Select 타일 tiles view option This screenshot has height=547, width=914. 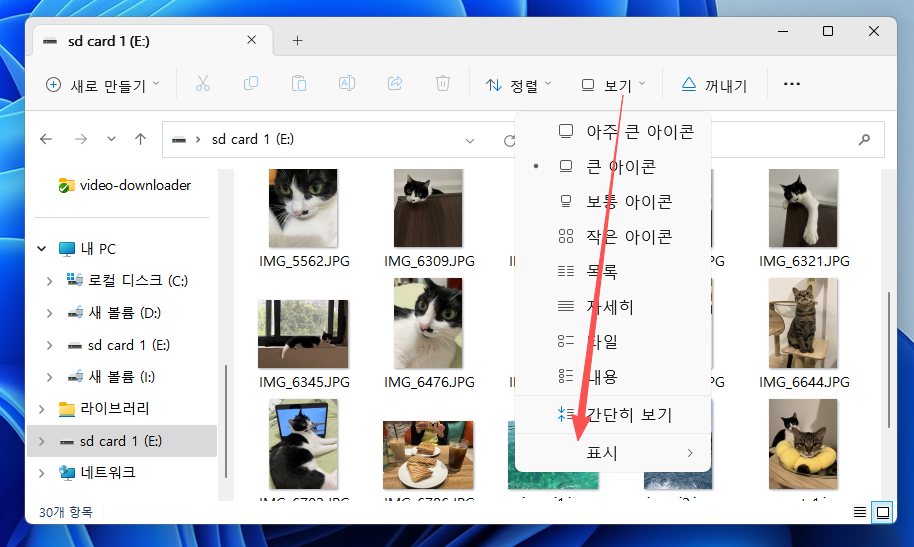[613, 342]
